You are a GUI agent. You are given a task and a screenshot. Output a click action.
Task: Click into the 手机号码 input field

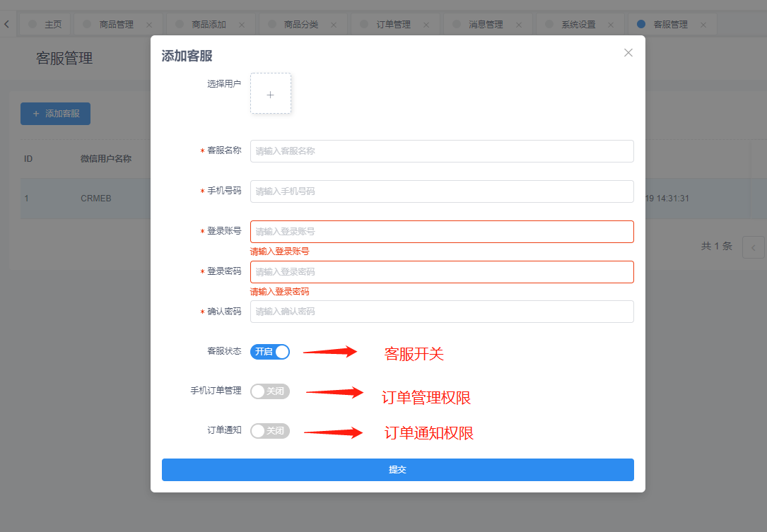click(x=442, y=191)
